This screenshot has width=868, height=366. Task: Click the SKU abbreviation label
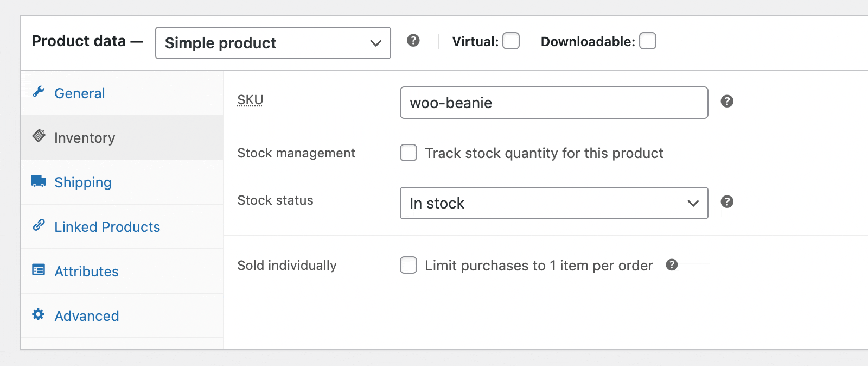point(250,100)
